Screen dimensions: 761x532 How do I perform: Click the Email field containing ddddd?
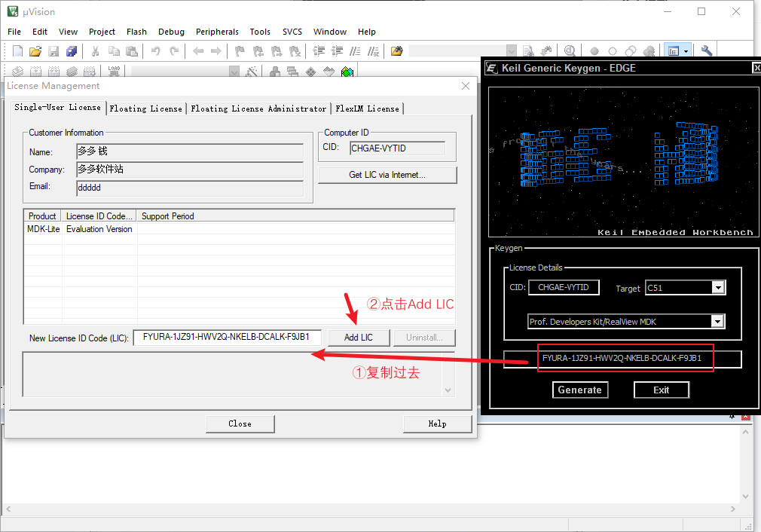tap(190, 188)
